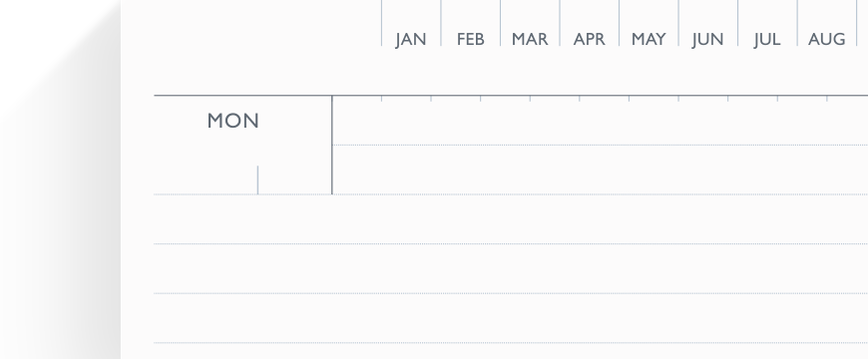Click the last visible tick on Monday's ruler
The image size is (868, 359).
[x=827, y=99]
